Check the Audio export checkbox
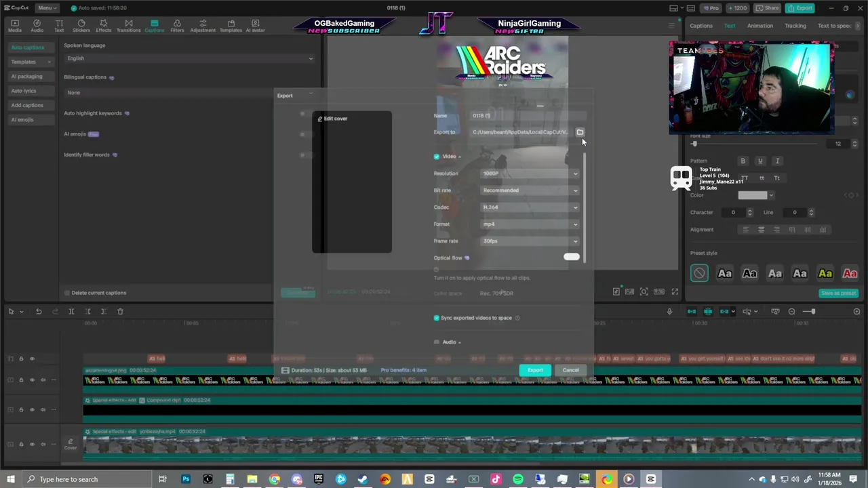 coord(437,342)
